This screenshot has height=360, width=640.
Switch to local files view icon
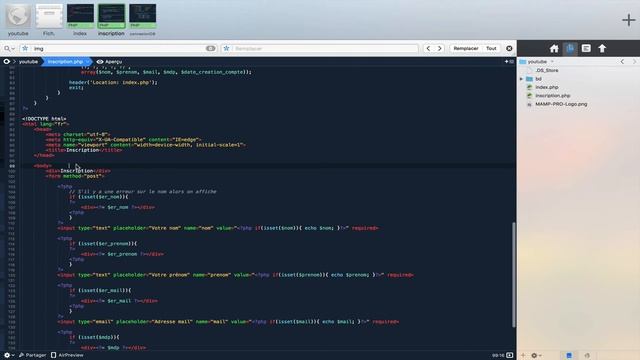(569, 355)
